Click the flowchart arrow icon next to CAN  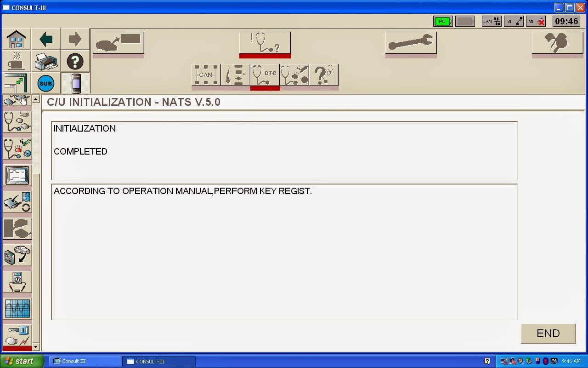point(235,75)
